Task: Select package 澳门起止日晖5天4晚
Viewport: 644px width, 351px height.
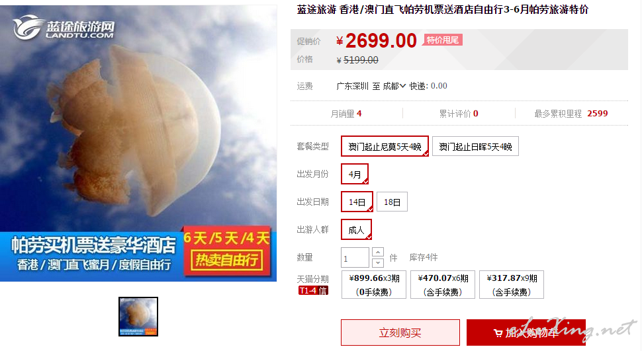Action: [x=475, y=146]
